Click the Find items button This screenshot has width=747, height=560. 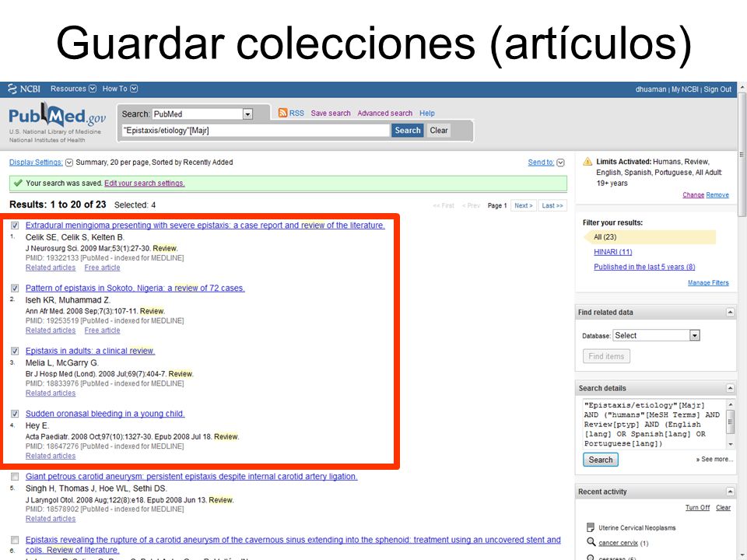coord(606,356)
